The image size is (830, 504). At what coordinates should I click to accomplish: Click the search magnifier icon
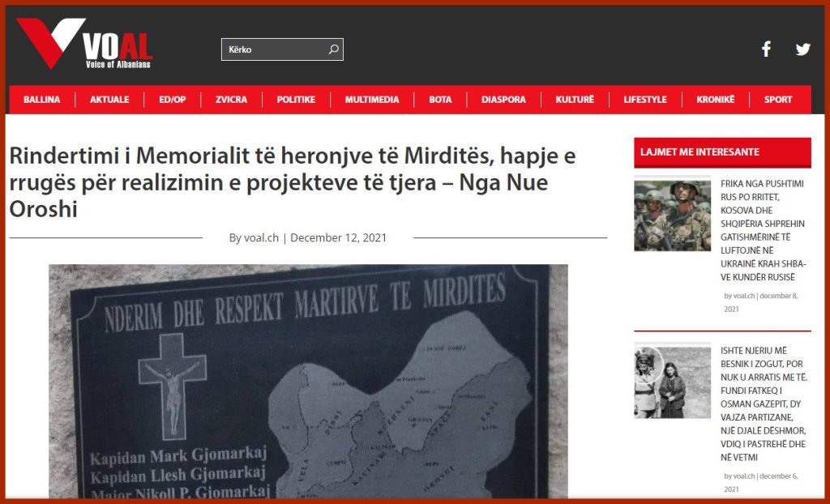333,49
